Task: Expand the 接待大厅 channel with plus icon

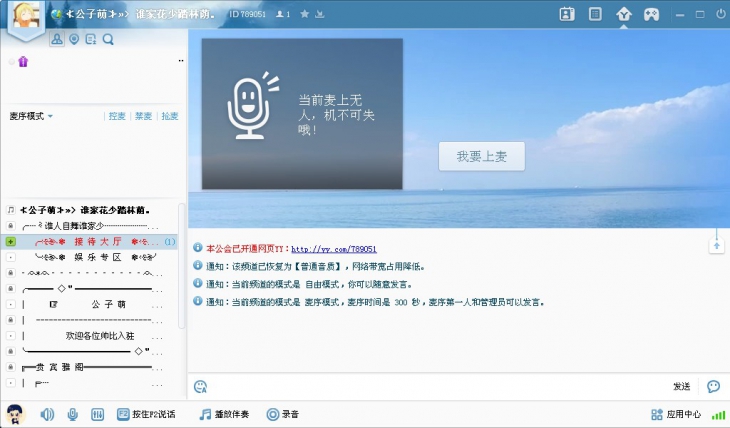Action: 10,242
